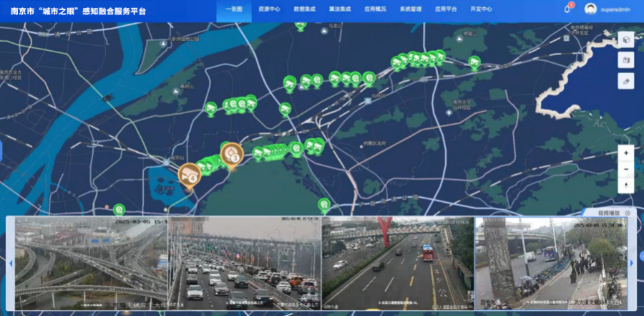Close the 视频播放 video panel
This screenshot has width=644, height=316.
[628, 213]
